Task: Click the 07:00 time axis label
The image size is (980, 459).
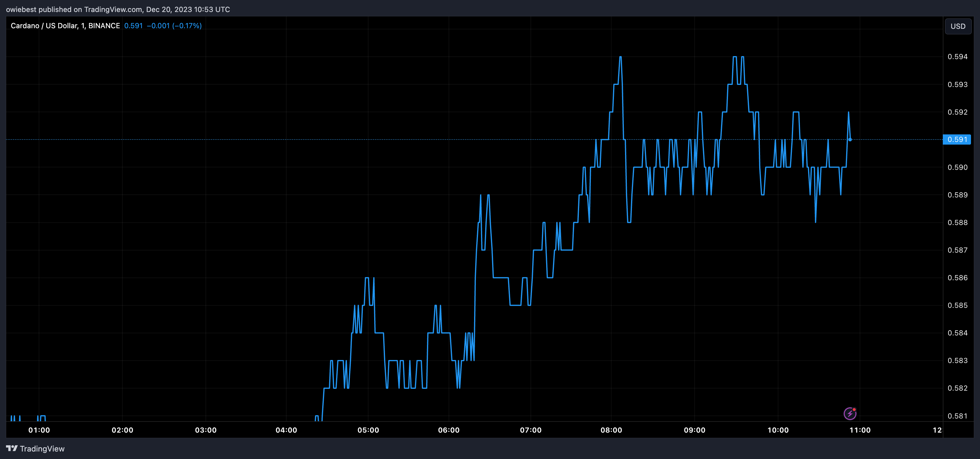Action: [x=531, y=430]
